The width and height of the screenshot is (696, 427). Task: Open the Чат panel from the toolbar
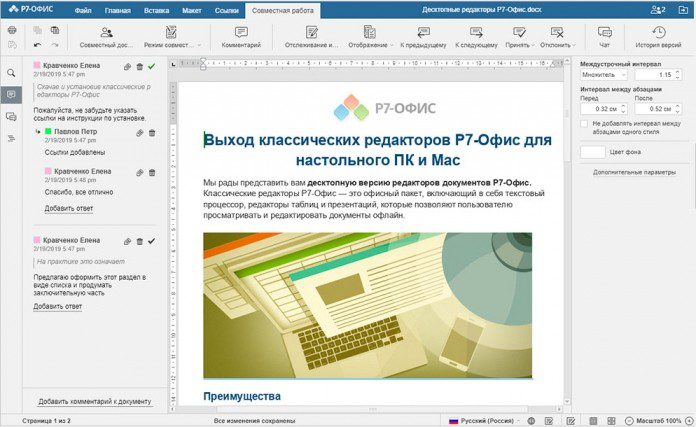[x=605, y=37]
